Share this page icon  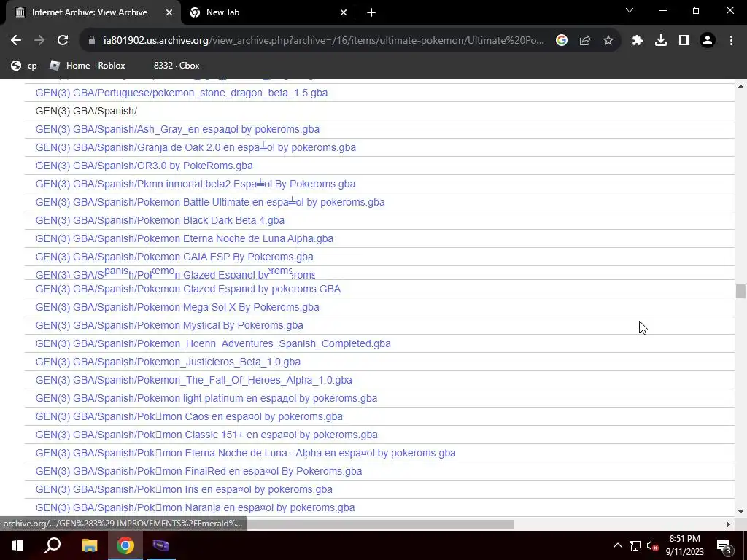(x=585, y=41)
